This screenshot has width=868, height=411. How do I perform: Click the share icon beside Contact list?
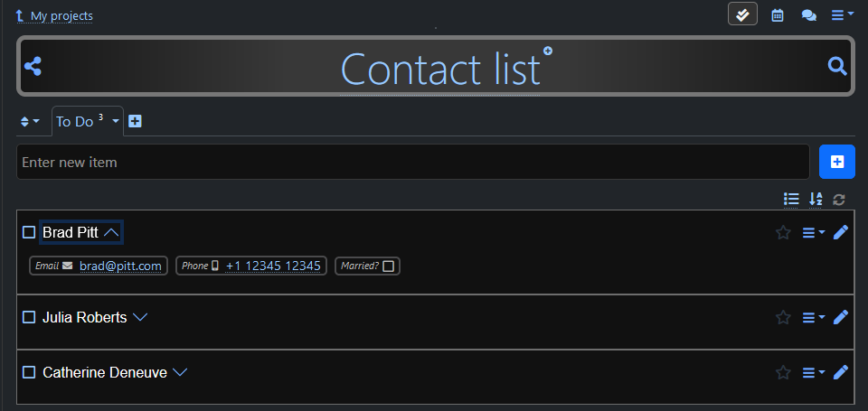tap(33, 66)
